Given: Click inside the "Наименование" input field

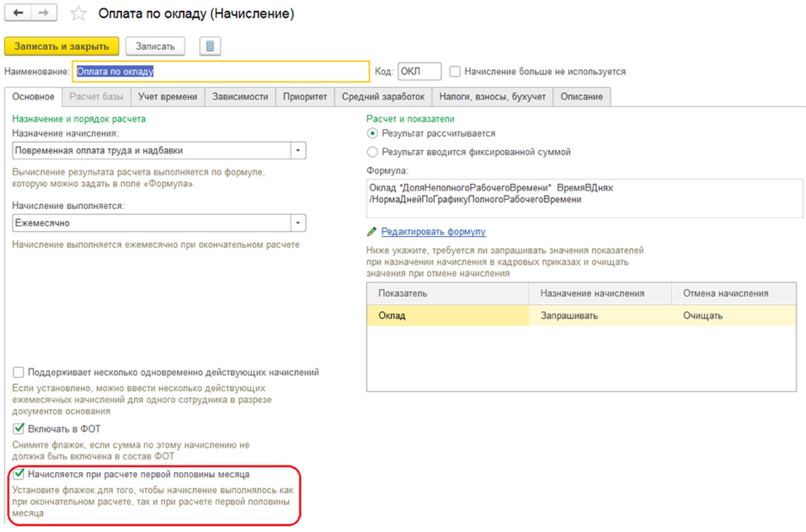Looking at the screenshot, I should [222, 71].
